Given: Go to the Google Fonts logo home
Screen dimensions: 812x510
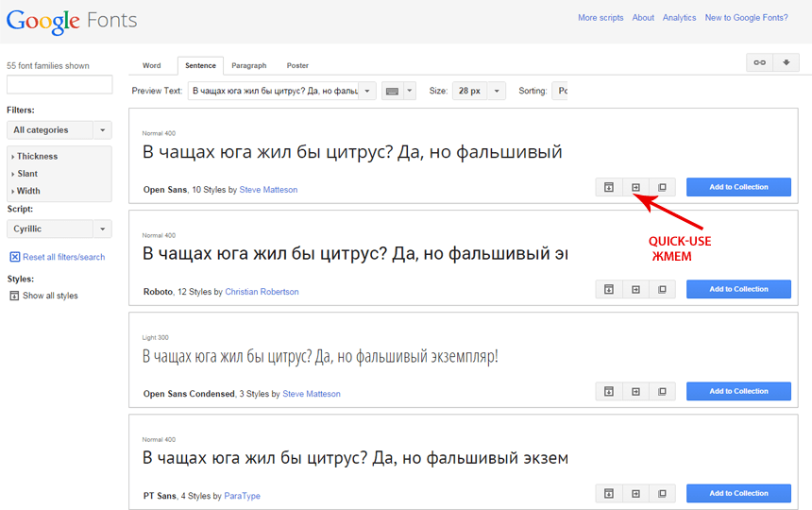Looking at the screenshot, I should (x=72, y=21).
